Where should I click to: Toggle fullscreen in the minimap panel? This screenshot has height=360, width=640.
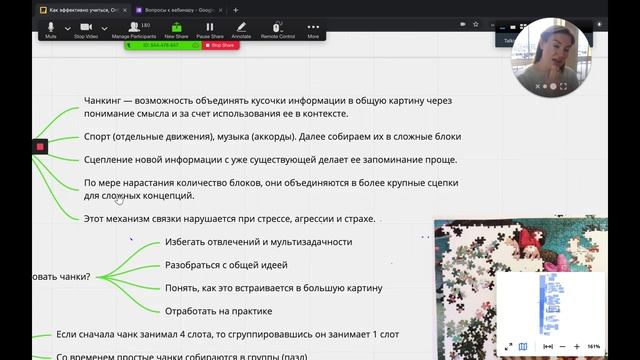click(509, 347)
